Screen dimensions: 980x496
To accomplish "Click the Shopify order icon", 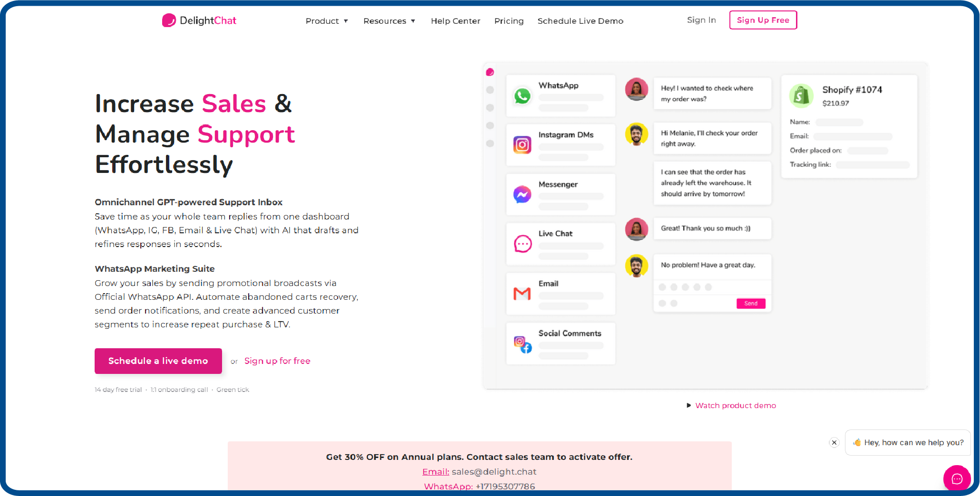I will coord(802,95).
